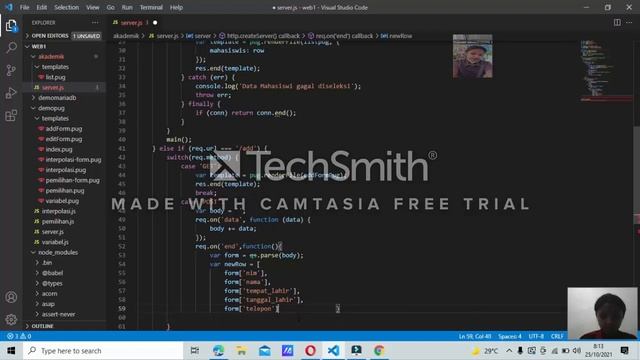This screenshot has height=360, width=640.
Task: Open the Explorer view in activity bar
Action: [x=11, y=26]
